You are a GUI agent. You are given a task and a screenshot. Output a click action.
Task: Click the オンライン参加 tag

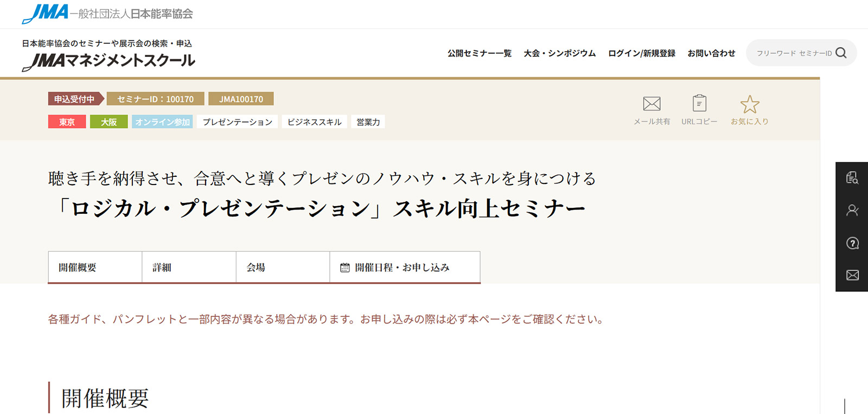pyautogui.click(x=162, y=122)
